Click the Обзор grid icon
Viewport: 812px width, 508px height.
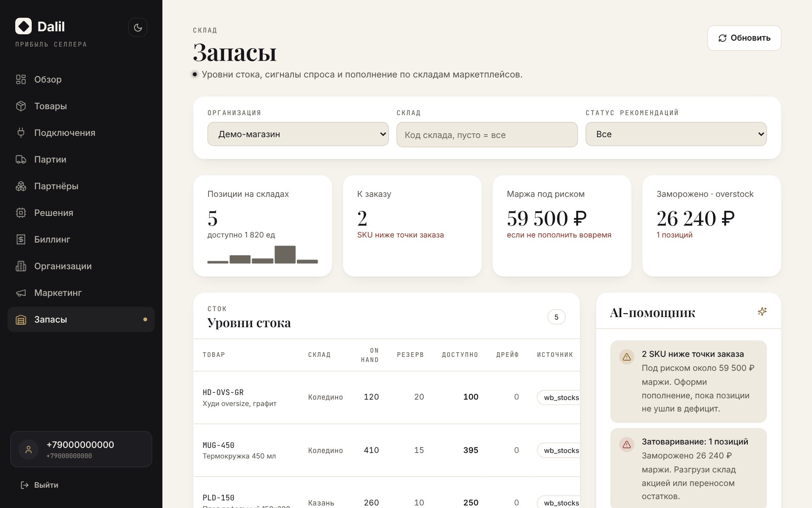pos(21,79)
